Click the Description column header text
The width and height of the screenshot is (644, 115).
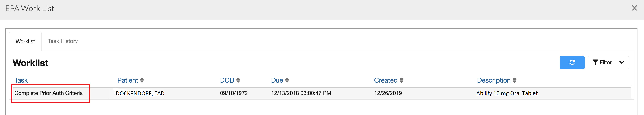click(x=494, y=80)
